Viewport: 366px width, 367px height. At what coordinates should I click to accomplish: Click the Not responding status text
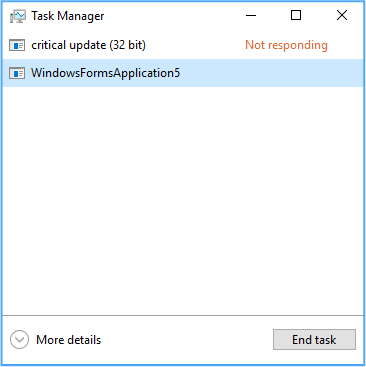click(286, 45)
